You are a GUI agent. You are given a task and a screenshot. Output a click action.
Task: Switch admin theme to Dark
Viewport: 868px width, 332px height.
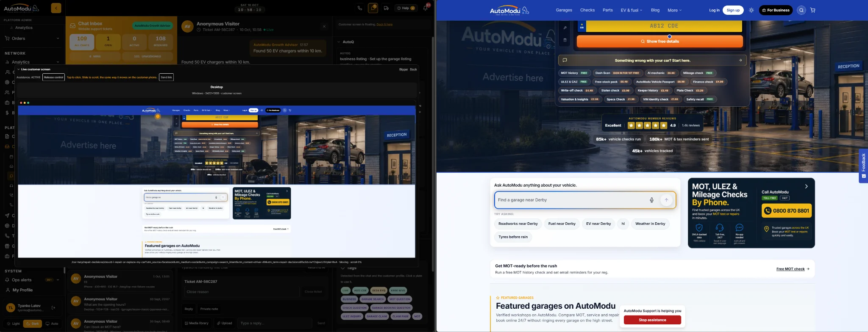32,324
